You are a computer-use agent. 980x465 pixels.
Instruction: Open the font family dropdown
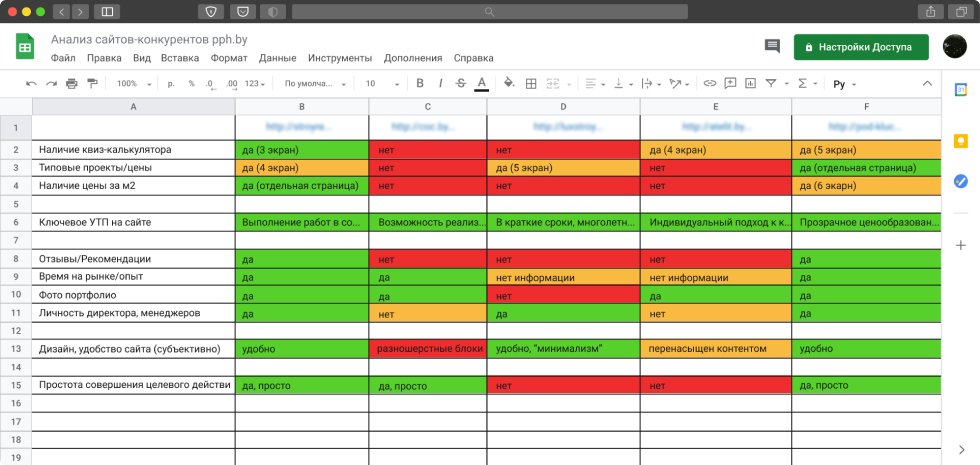coord(315,84)
